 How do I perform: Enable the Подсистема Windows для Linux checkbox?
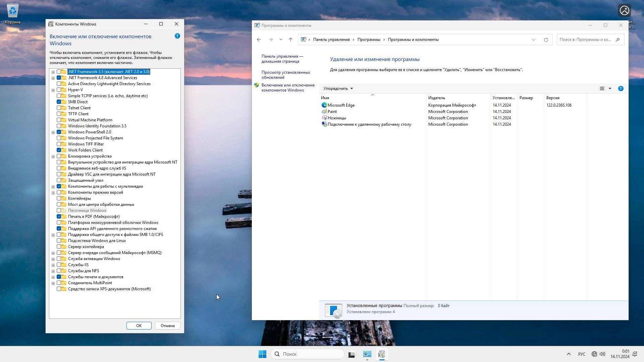59,241
